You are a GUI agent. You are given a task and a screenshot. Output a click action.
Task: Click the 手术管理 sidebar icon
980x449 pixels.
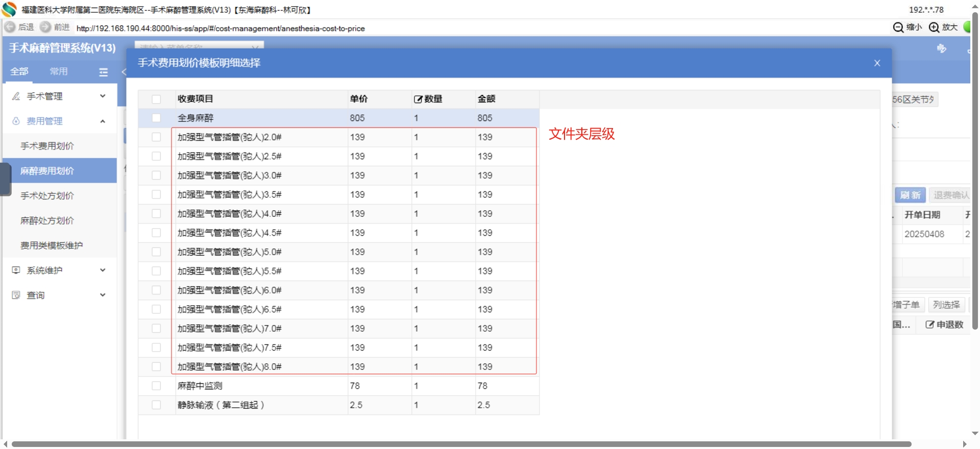[16, 96]
